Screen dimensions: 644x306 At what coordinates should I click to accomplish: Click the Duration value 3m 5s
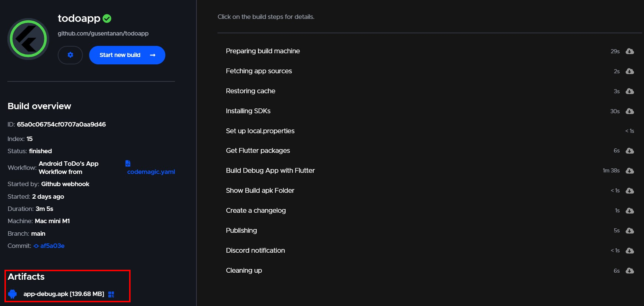coord(44,209)
